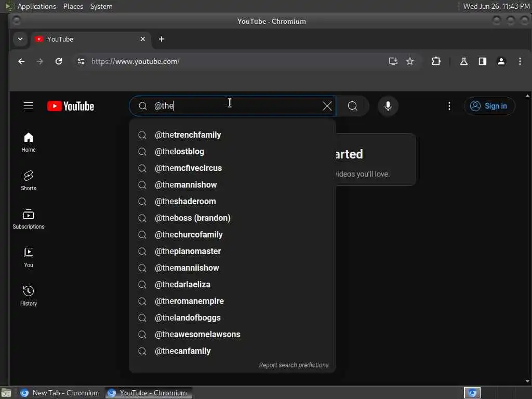Image resolution: width=532 pixels, height=399 pixels.
Task: Reload the page
Action: click(x=59, y=61)
